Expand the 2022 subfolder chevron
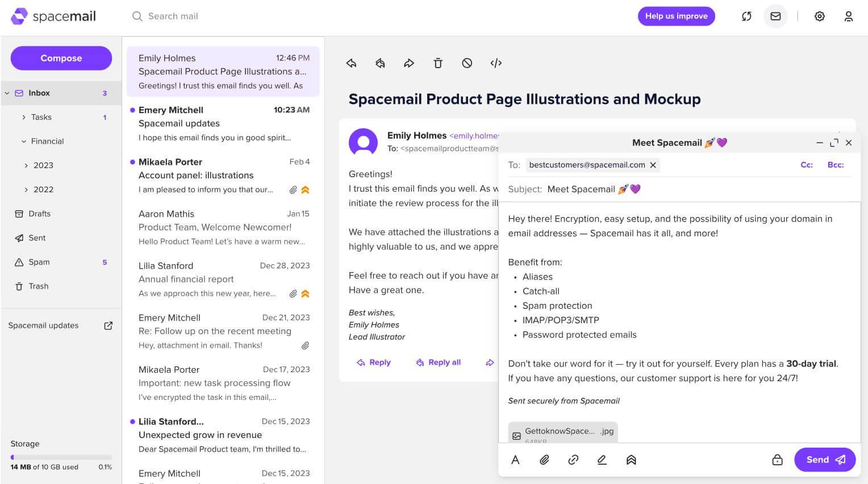868x484 pixels. [x=26, y=190]
